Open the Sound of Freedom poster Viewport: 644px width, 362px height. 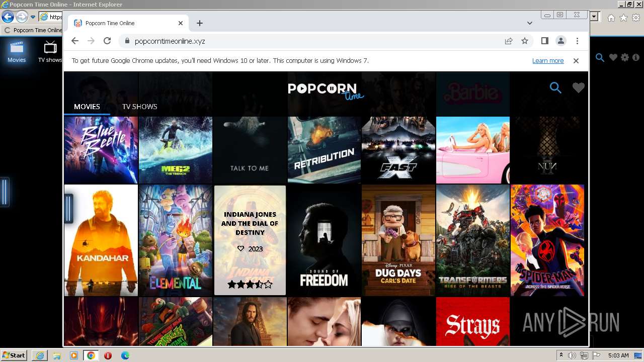click(325, 240)
